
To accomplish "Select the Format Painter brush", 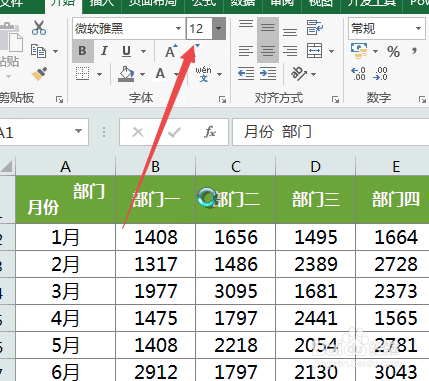I will click(39, 74).
